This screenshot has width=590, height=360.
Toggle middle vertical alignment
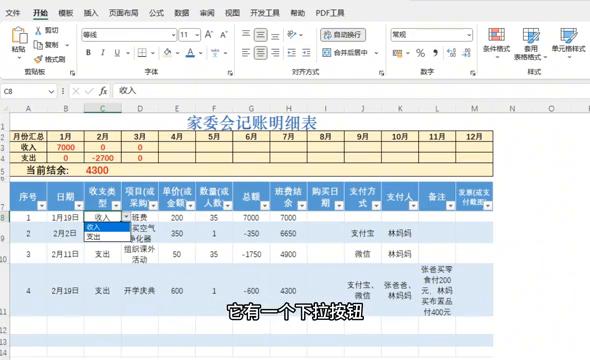point(260,35)
